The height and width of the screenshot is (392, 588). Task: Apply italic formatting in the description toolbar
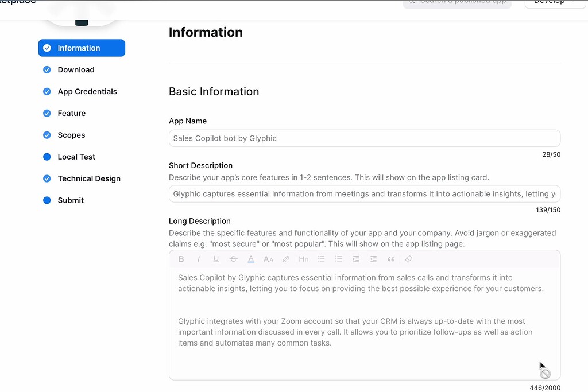click(198, 259)
